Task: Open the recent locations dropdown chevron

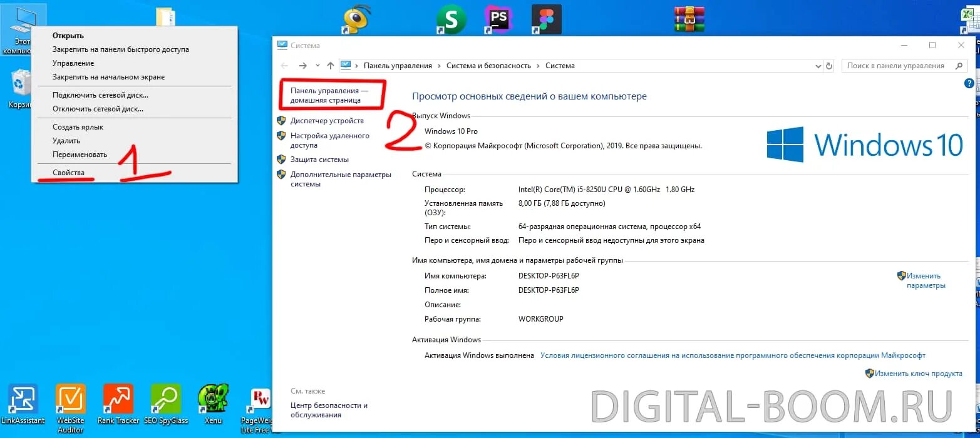Action: [x=317, y=66]
